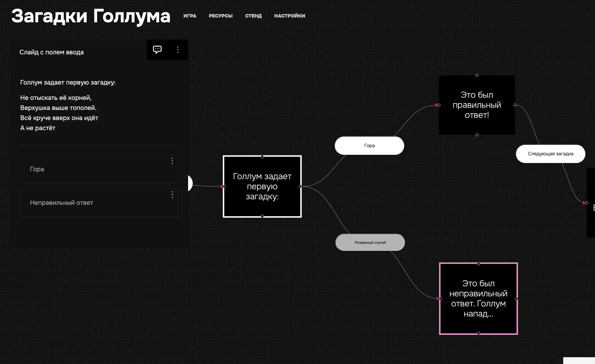Select the pink-bordered неправильный ответ node
Image resolution: width=595 pixels, height=364 pixels.
click(478, 299)
